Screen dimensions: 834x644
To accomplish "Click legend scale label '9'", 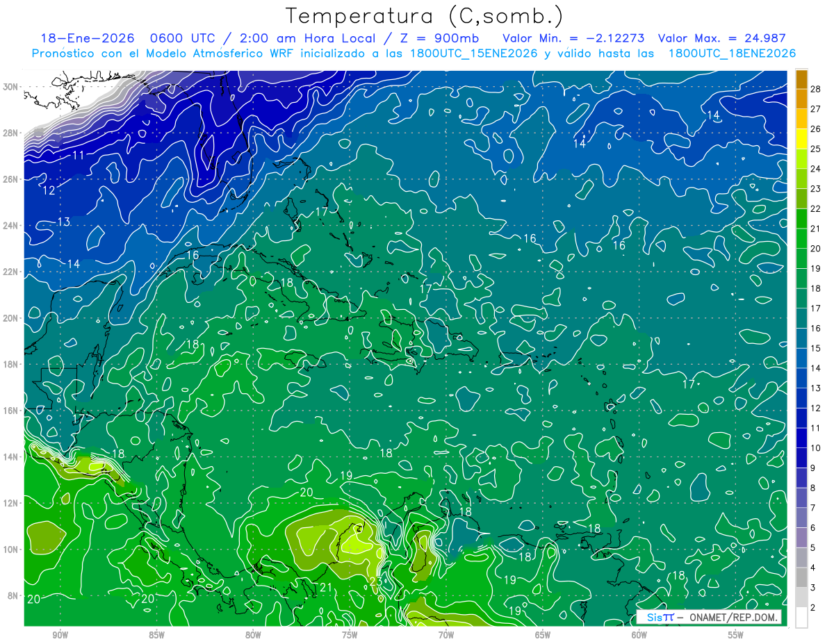I will click(x=813, y=468).
